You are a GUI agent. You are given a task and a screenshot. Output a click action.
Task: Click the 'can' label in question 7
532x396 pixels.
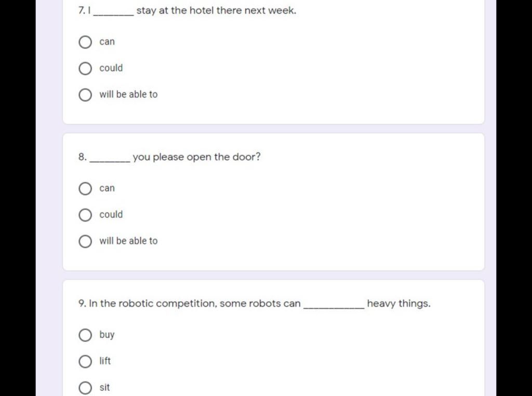(107, 42)
